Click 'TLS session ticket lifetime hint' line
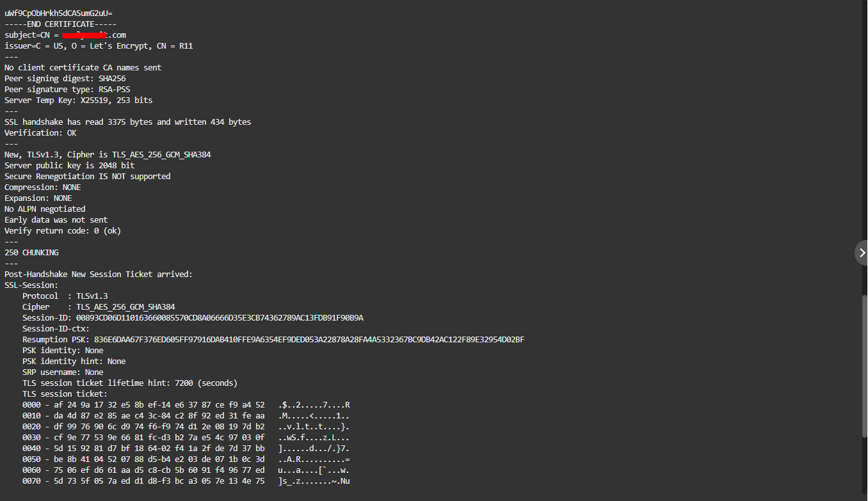This screenshot has width=868, height=501. [129, 383]
